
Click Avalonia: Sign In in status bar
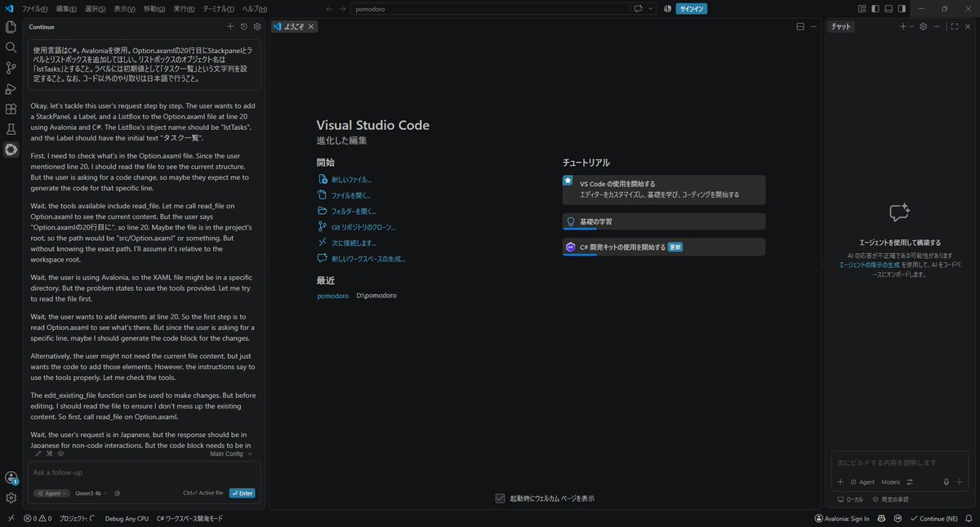(x=842, y=518)
